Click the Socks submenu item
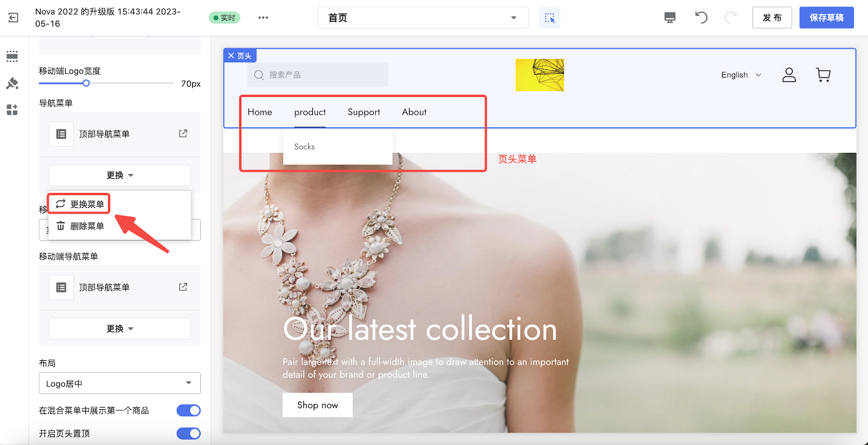Image resolution: width=868 pixels, height=445 pixels. coord(304,146)
